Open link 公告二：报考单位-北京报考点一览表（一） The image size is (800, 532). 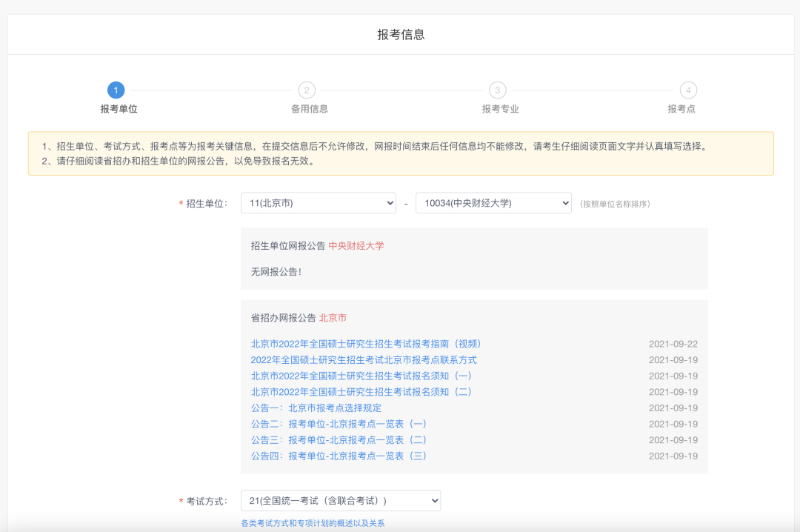[x=339, y=424]
